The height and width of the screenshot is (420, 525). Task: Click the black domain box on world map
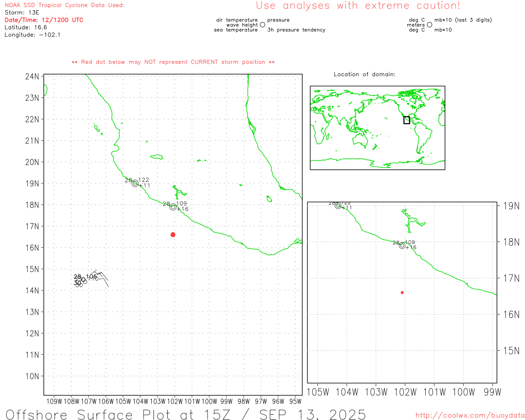coord(406,120)
